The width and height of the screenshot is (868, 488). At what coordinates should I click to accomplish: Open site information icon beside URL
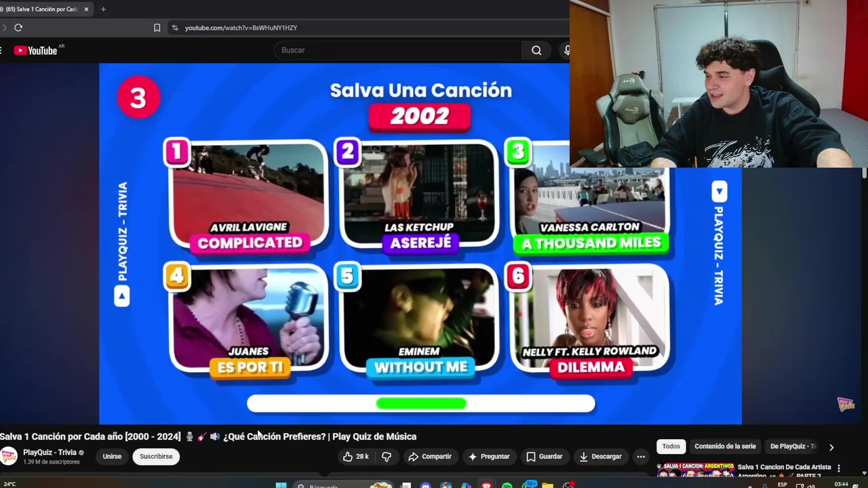coord(175,28)
